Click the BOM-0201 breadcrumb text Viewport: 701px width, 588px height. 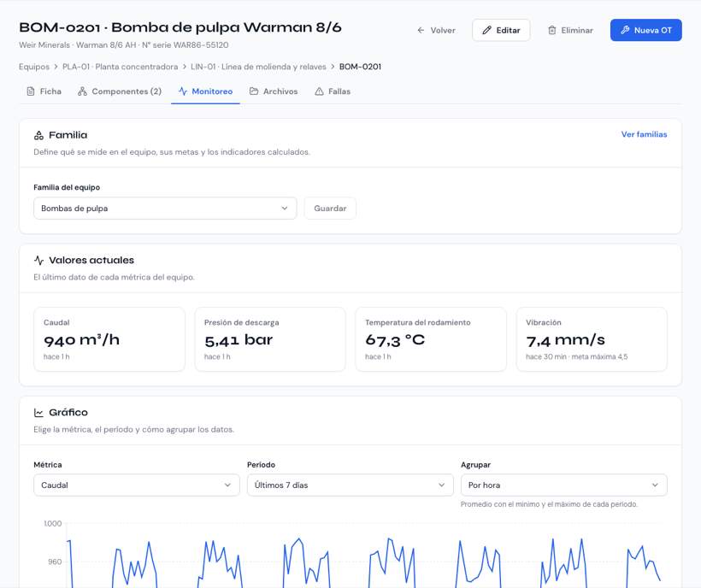pos(360,67)
